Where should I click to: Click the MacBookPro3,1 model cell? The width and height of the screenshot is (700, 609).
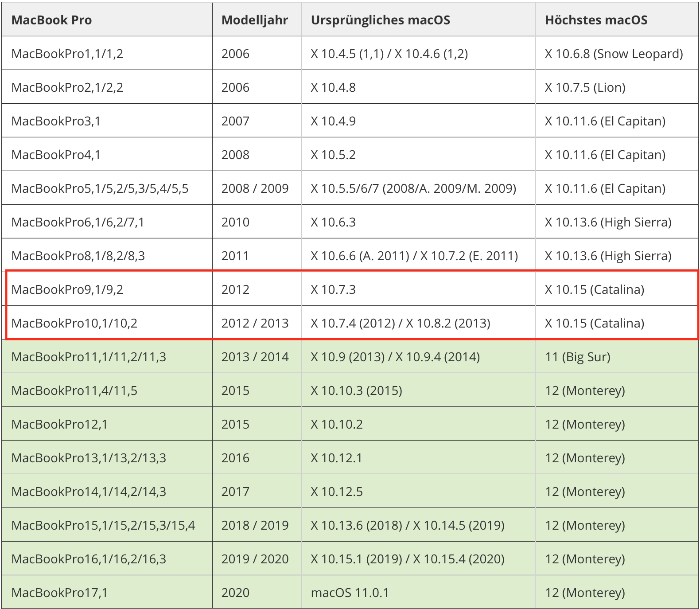[x=56, y=121]
